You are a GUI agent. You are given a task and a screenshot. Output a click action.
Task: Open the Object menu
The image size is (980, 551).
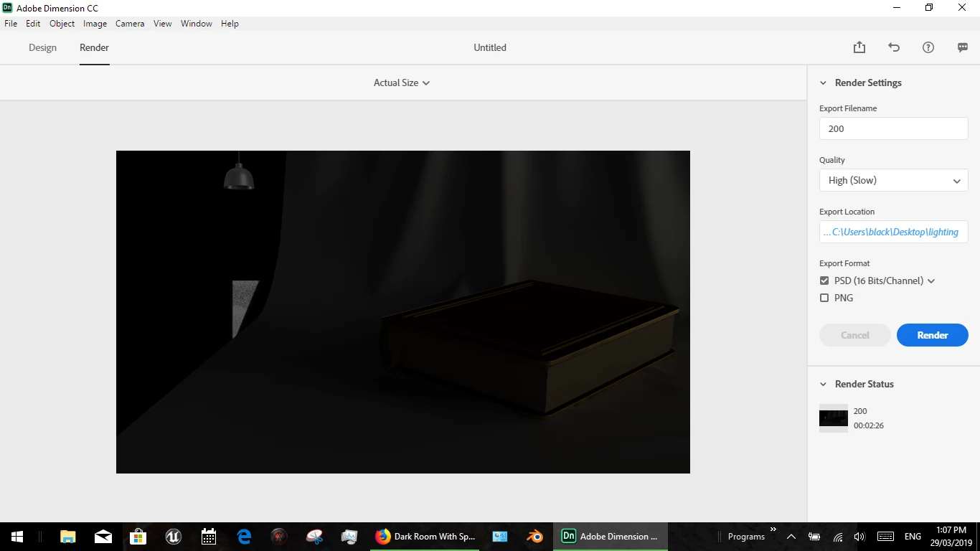click(62, 24)
